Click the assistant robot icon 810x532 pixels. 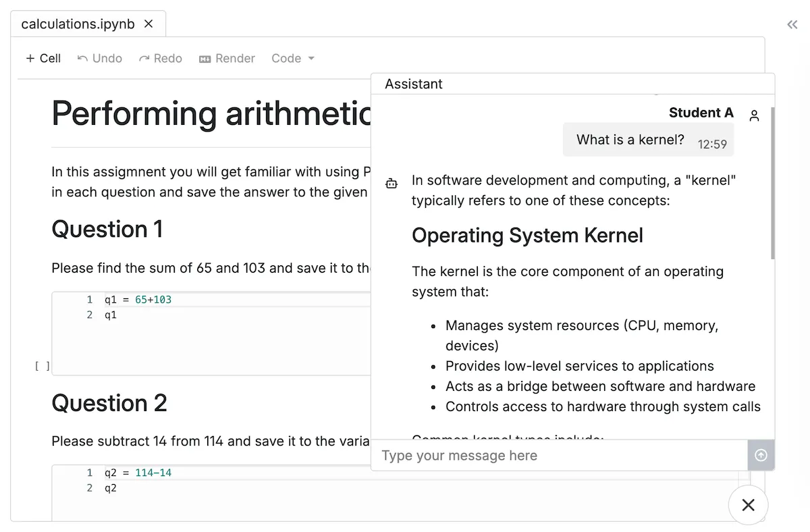click(x=391, y=183)
